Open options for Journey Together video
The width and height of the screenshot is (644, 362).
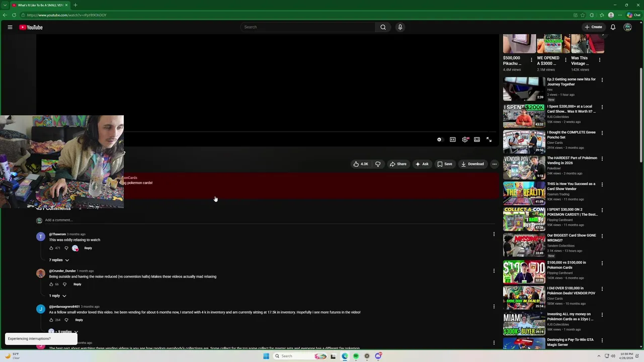(x=602, y=80)
